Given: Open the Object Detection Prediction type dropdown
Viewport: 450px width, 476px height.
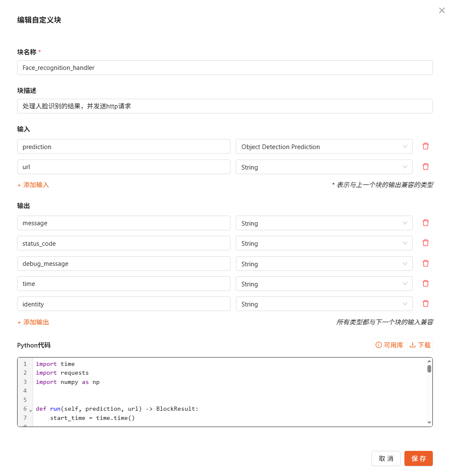Looking at the screenshot, I should click(324, 147).
